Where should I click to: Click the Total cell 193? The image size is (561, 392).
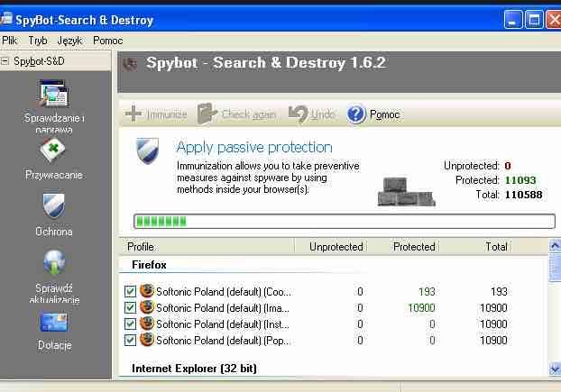[499, 292]
